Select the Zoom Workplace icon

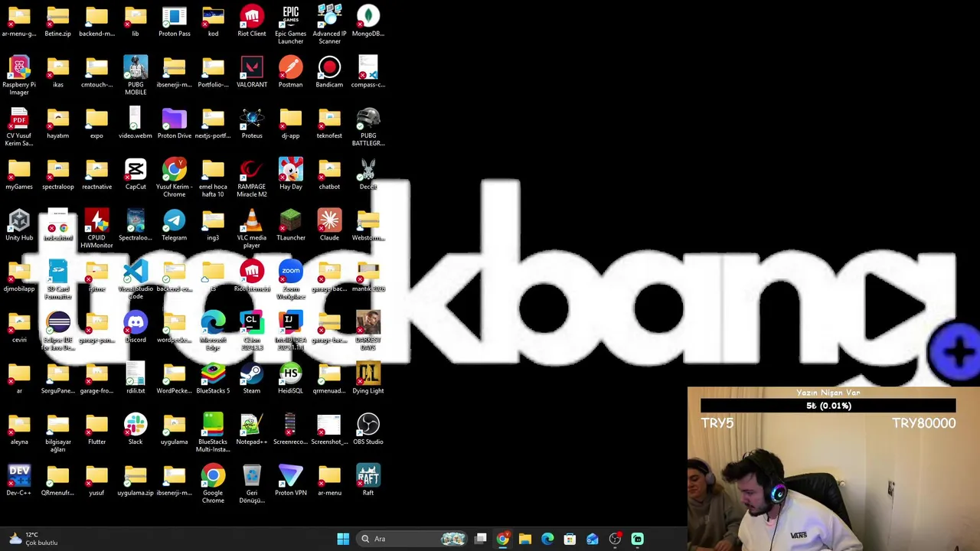coord(290,280)
